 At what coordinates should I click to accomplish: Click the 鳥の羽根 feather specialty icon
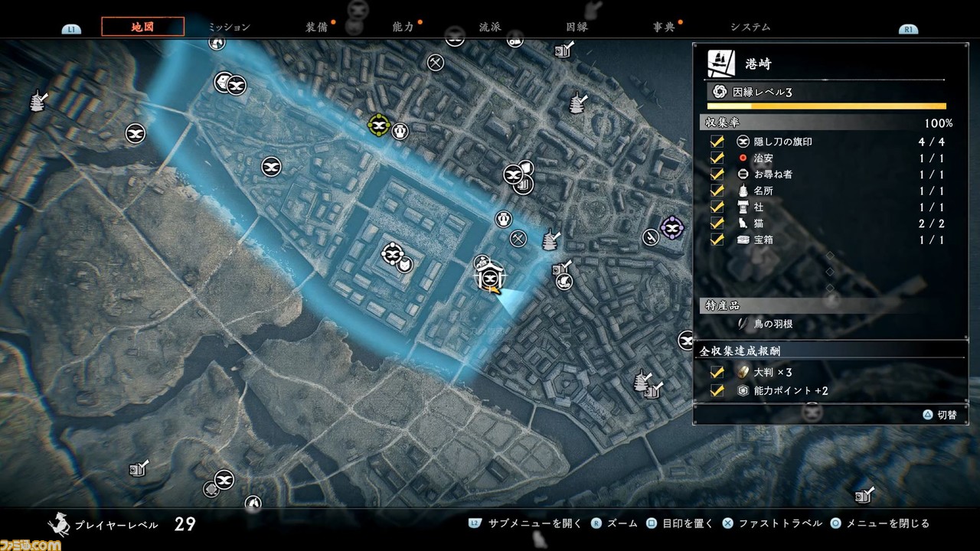click(x=743, y=324)
